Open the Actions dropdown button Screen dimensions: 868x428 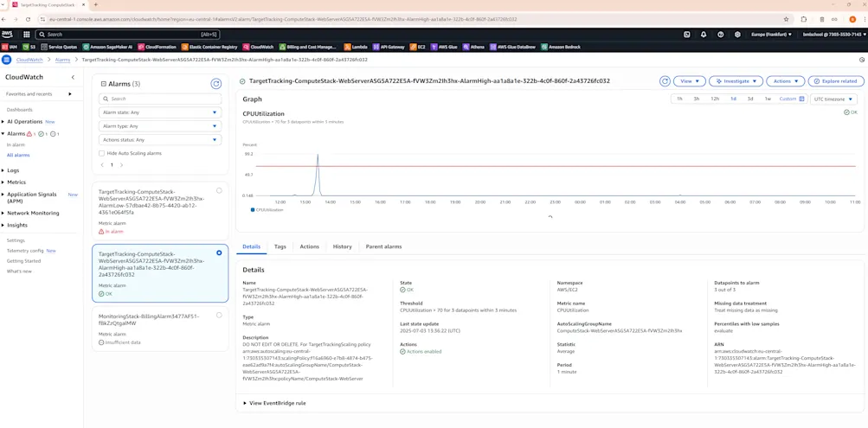785,81
